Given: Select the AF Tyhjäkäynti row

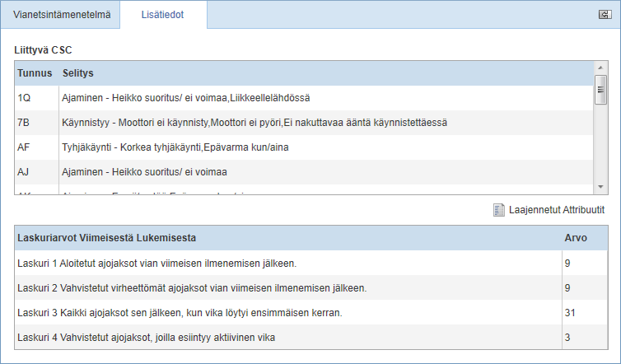Looking at the screenshot, I should [x=304, y=147].
